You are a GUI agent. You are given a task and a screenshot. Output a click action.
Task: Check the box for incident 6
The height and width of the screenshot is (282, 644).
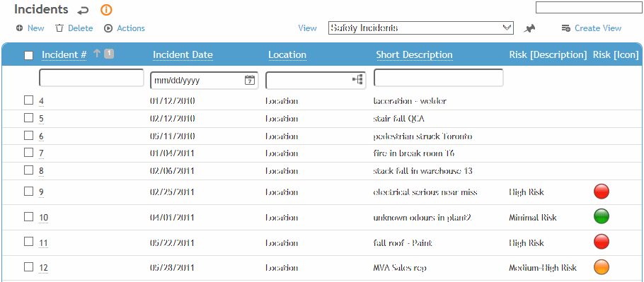tap(28, 135)
